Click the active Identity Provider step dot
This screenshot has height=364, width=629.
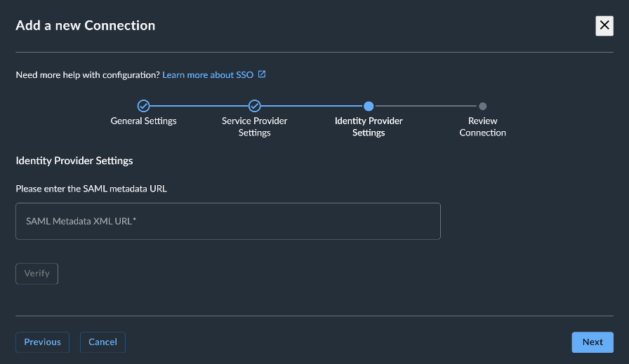pos(369,106)
